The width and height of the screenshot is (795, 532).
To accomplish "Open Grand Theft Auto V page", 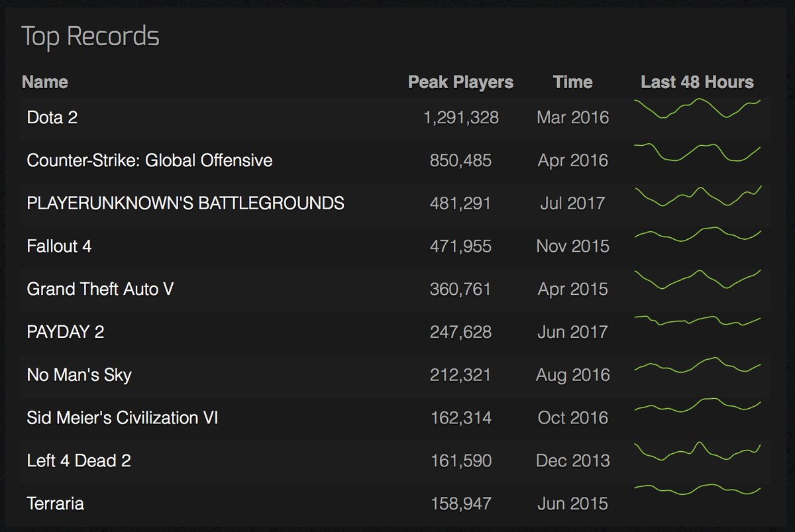I will [100, 289].
